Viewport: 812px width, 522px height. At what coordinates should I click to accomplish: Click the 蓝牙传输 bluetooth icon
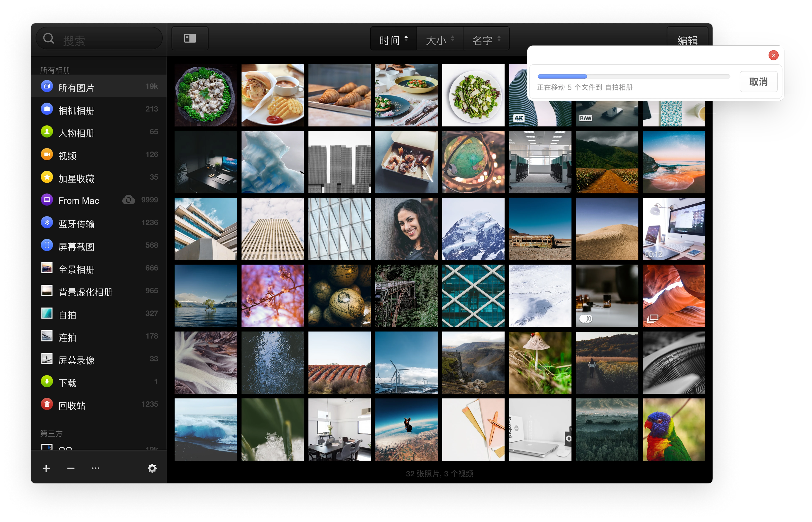[x=47, y=223]
